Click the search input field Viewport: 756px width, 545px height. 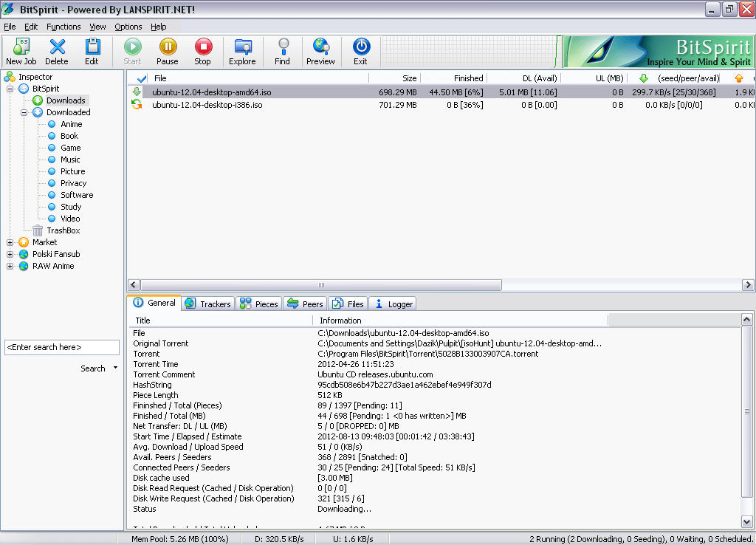pyautogui.click(x=62, y=347)
